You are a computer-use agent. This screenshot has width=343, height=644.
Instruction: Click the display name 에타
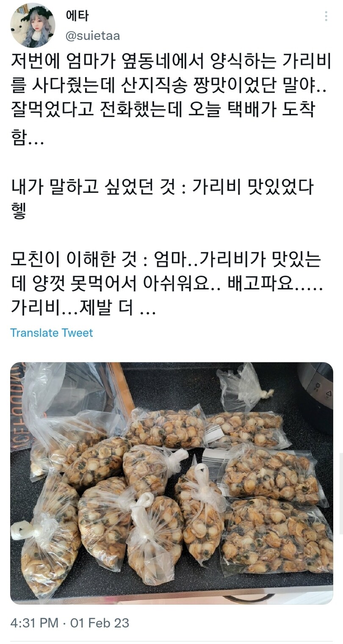[x=77, y=15]
